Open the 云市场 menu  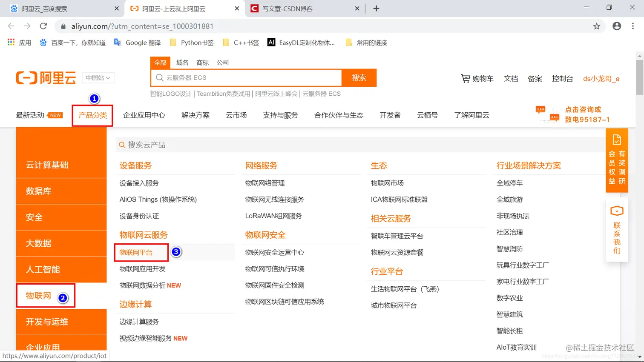[x=236, y=115]
